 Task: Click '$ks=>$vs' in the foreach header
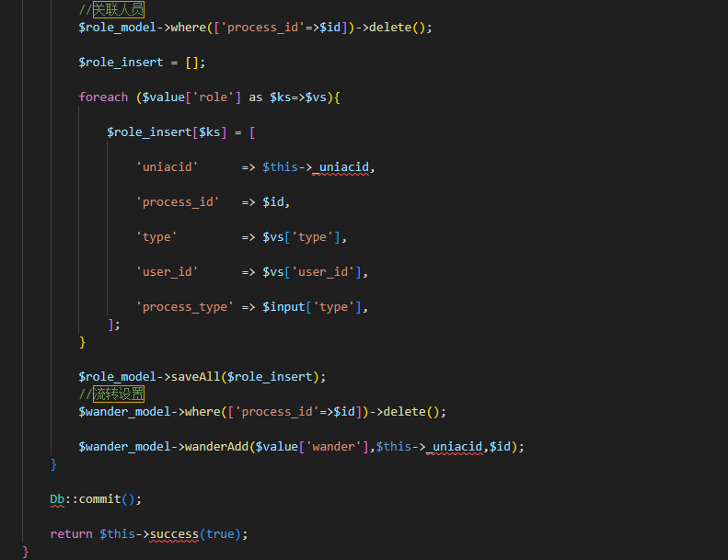(298, 97)
